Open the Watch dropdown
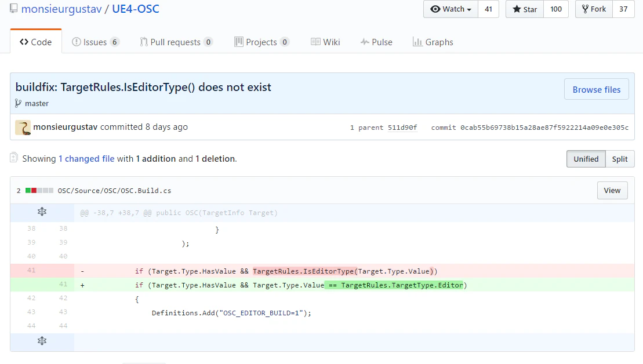 451,9
